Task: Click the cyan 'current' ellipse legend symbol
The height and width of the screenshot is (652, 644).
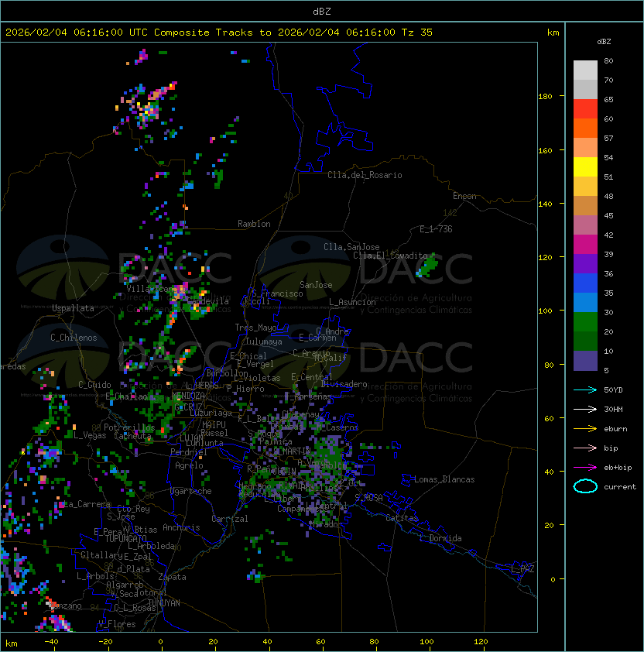Action: [x=585, y=486]
